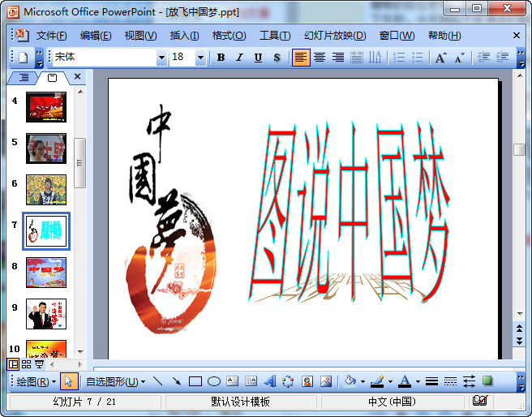Select slide 4 thumbnail
The height and width of the screenshot is (417, 532).
coord(46,107)
